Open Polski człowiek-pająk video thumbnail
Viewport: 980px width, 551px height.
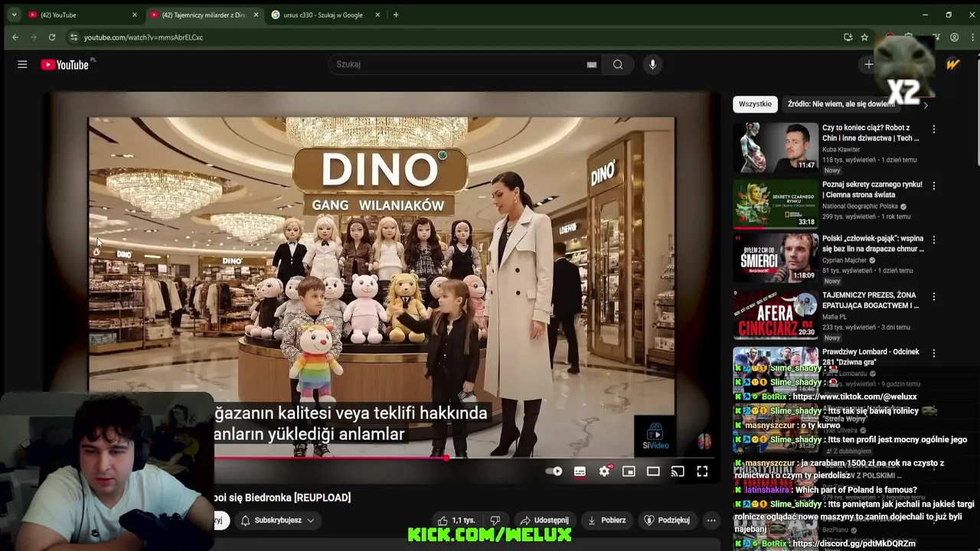[776, 258]
